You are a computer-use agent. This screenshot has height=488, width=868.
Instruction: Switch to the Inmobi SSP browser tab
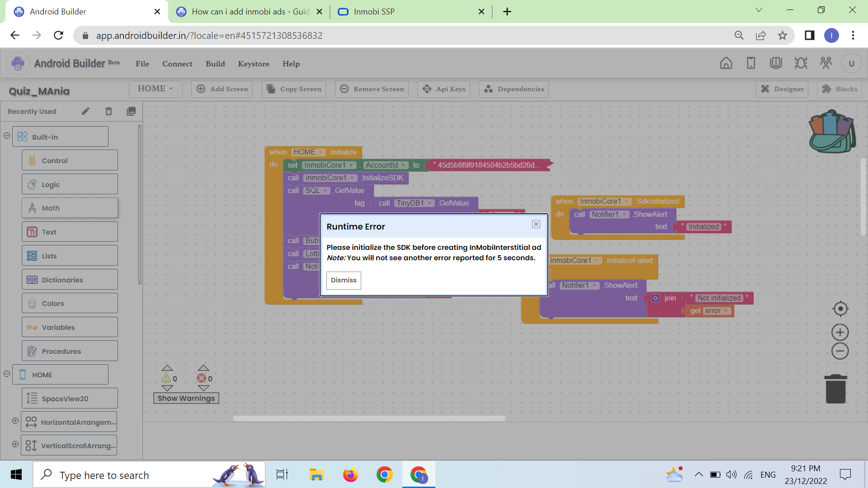pos(411,12)
